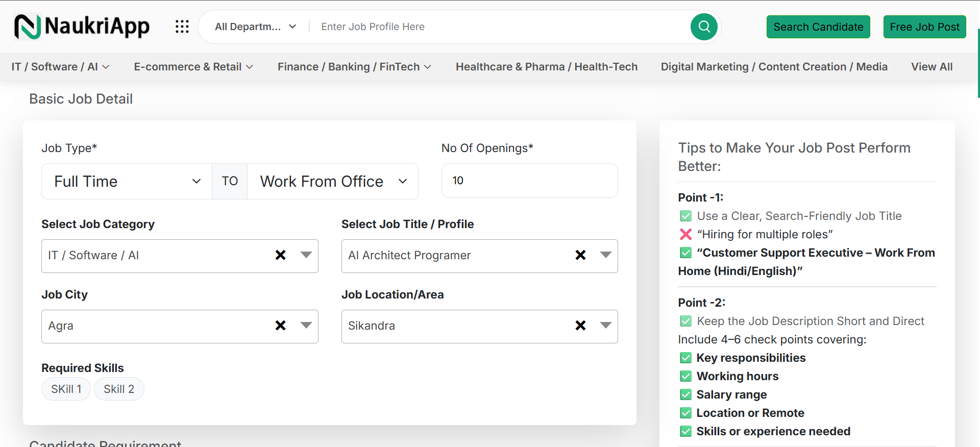
Task: Click the green search magnifier button
Action: point(704,27)
